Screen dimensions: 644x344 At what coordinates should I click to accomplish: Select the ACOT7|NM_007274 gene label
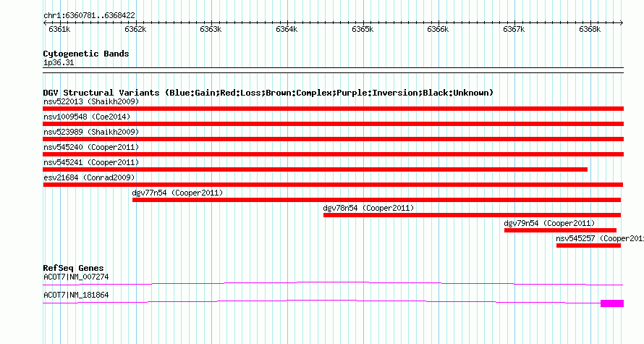coord(76,277)
